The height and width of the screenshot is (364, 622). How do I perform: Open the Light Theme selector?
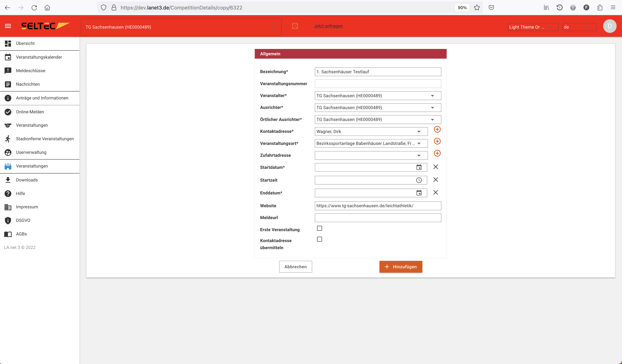pyautogui.click(x=533, y=27)
